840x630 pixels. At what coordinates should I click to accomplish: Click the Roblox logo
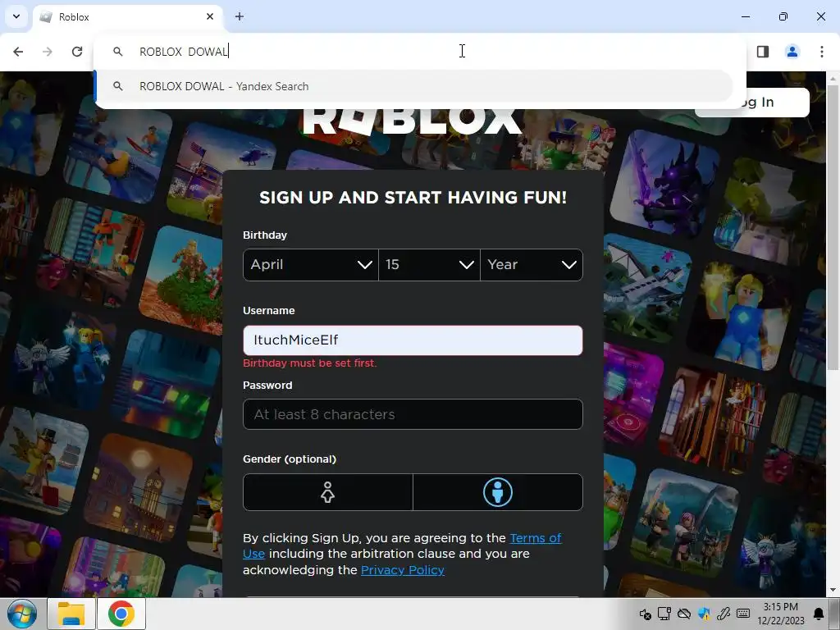click(x=412, y=121)
